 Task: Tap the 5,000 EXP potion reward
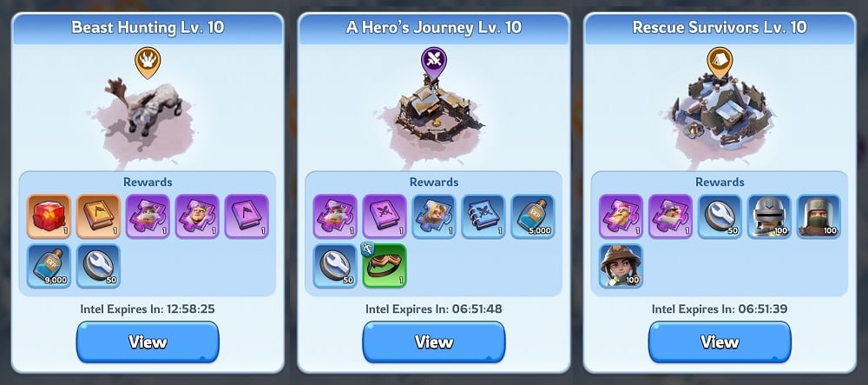(x=533, y=216)
